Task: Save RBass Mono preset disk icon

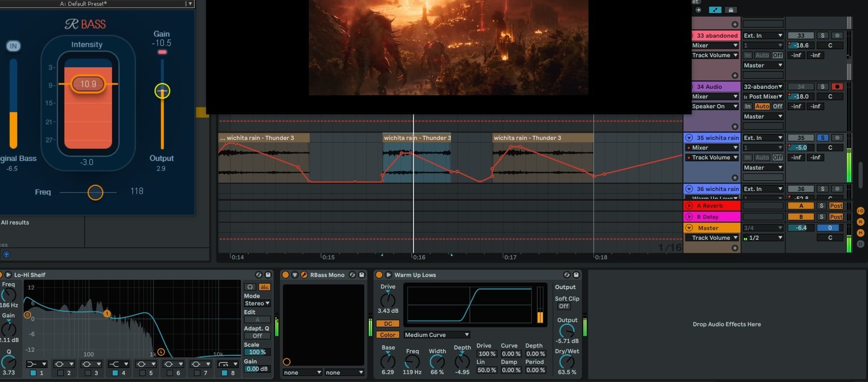Action: coord(361,275)
